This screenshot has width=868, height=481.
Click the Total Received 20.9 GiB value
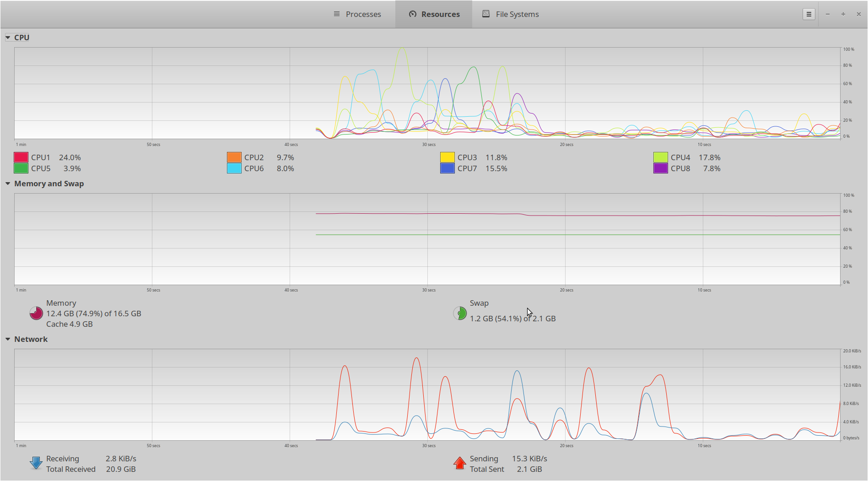(x=120, y=469)
